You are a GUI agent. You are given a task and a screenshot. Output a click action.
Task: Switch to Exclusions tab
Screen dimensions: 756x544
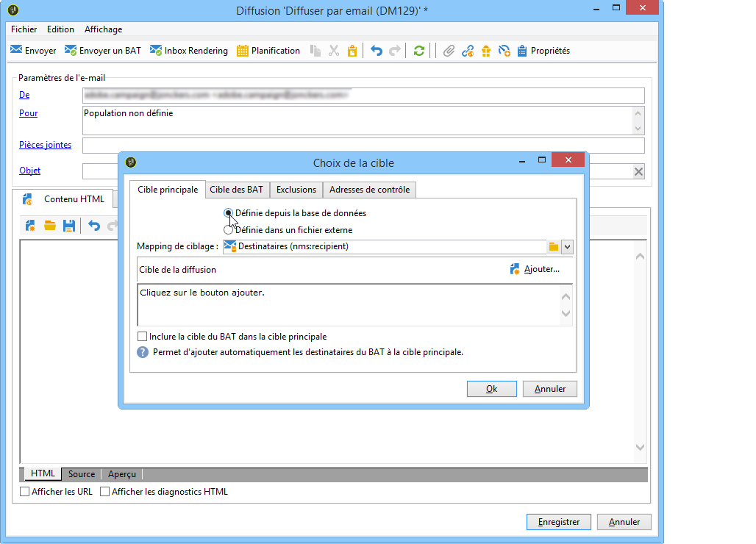[x=296, y=190]
